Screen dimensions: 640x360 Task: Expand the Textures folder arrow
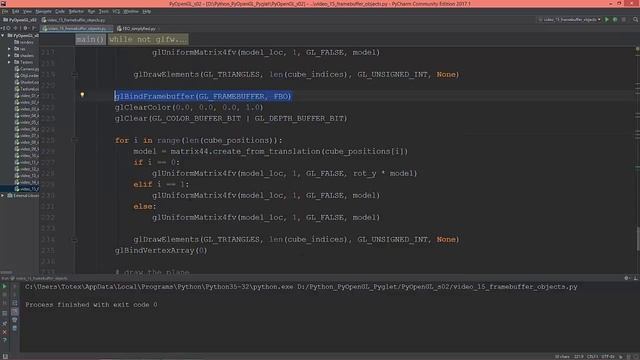(x=9, y=62)
